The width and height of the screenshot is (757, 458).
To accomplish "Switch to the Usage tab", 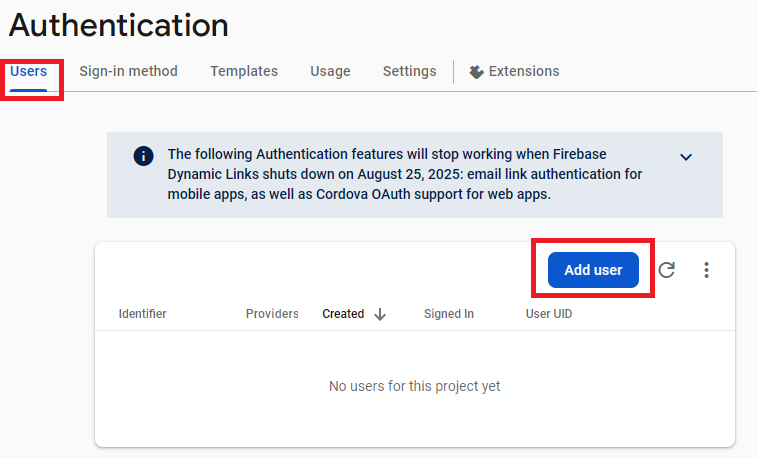I will (x=330, y=71).
